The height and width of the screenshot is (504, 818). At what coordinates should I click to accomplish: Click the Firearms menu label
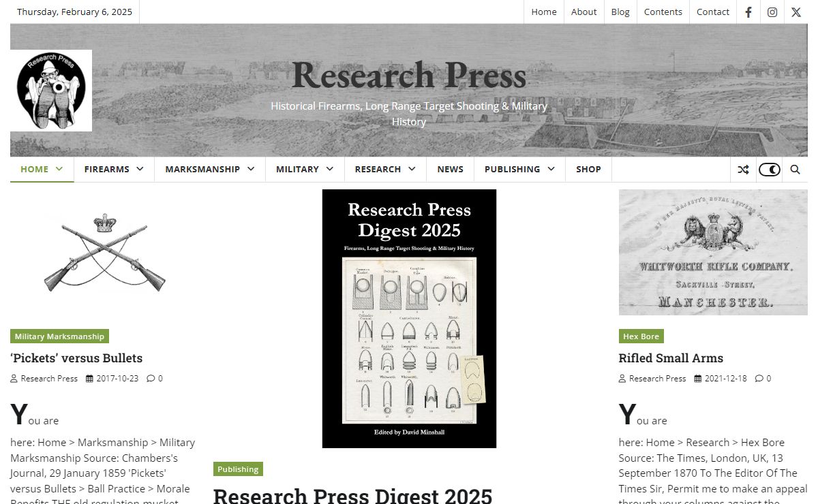pos(107,169)
